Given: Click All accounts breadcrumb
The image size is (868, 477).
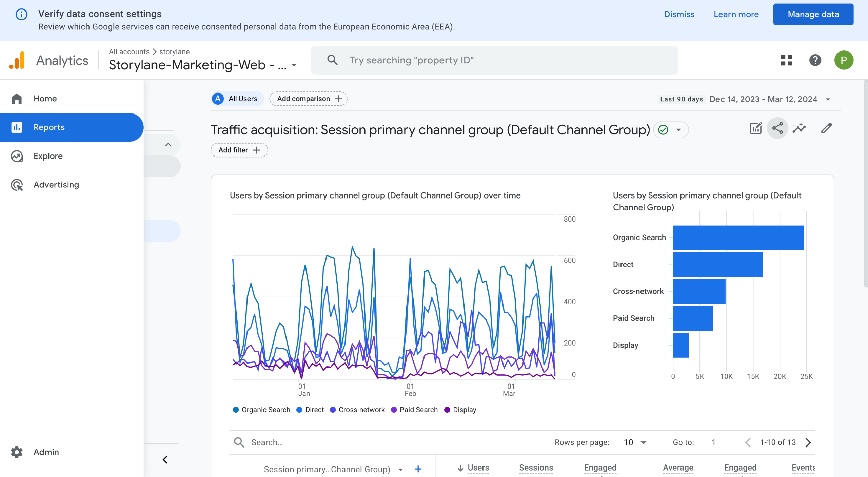Looking at the screenshot, I should pyautogui.click(x=129, y=51).
